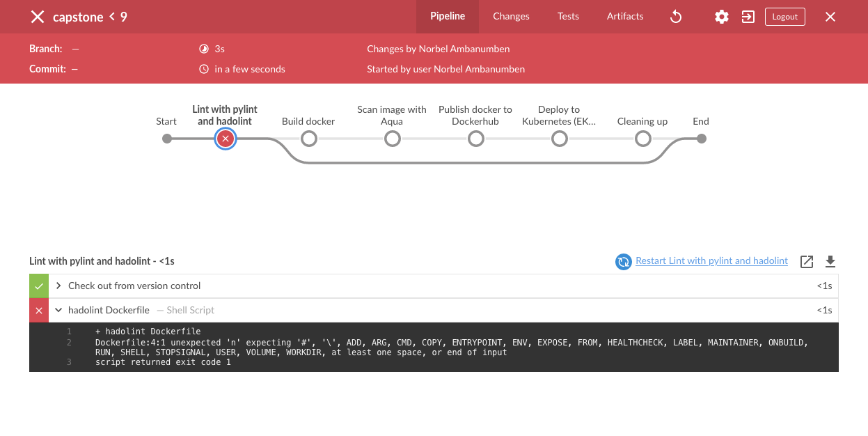Image resolution: width=868 pixels, height=436 pixels.
Task: Click the Logout button
Action: 784,17
